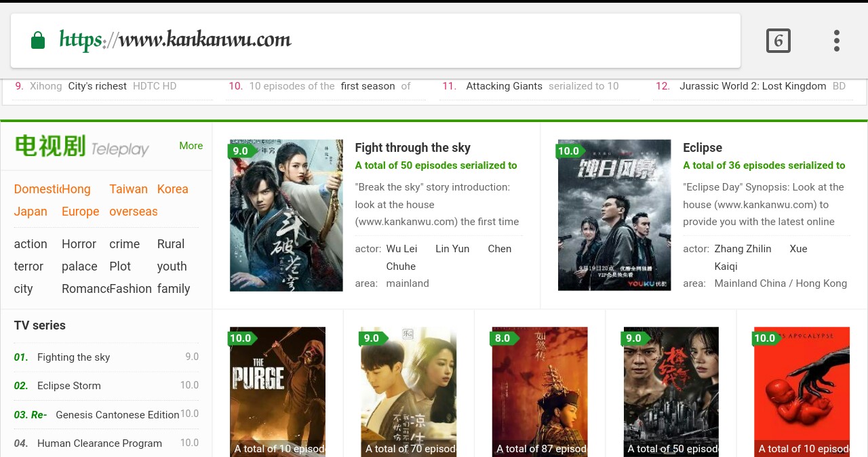Choose the Rural genre
Image resolution: width=868 pixels, height=457 pixels.
[170, 244]
